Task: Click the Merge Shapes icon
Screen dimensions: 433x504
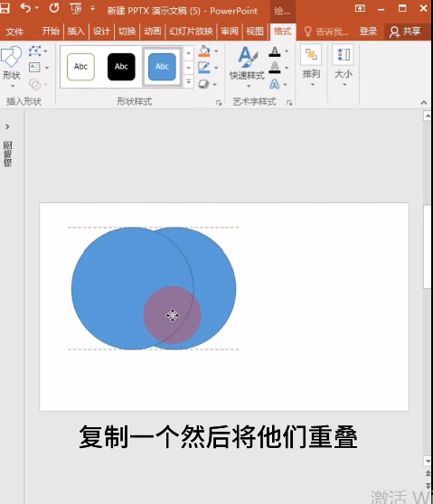Action: 34,84
